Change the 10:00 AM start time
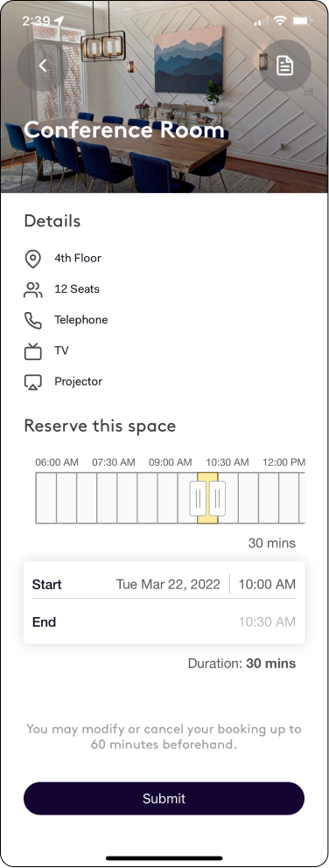The height and width of the screenshot is (868, 329). point(267,584)
